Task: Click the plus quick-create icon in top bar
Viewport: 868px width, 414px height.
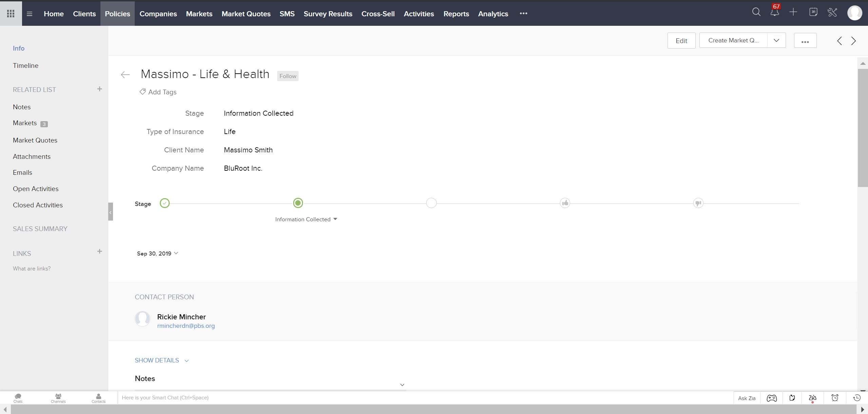Action: tap(793, 13)
